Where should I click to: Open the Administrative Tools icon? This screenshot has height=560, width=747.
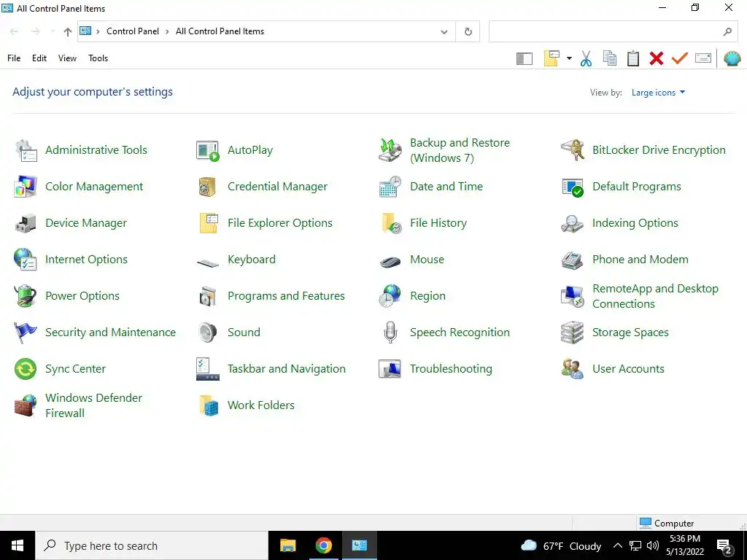[x=26, y=150]
